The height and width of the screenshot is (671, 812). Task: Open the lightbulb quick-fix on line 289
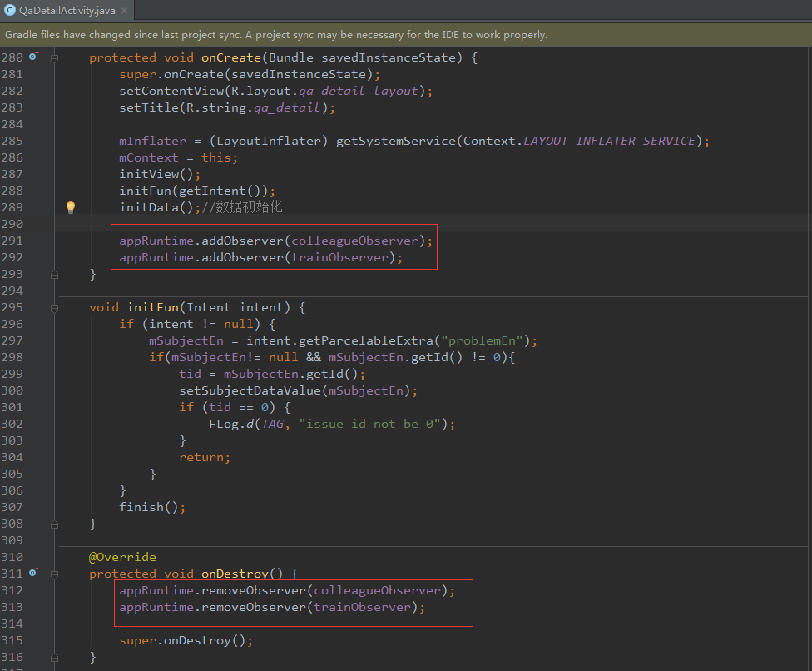click(71, 207)
